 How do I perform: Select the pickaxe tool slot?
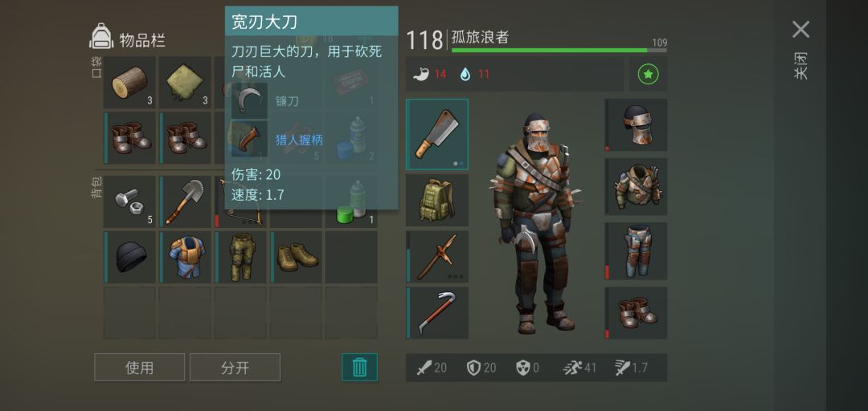point(437,257)
